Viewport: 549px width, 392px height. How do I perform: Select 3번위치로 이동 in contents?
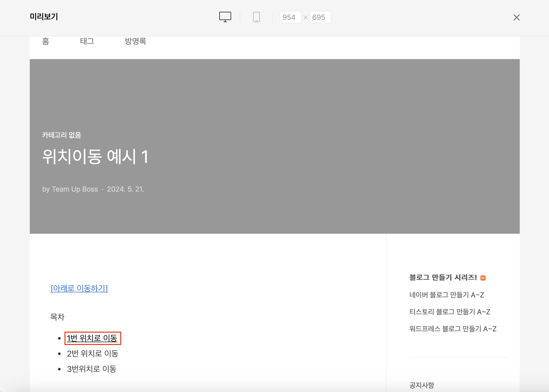click(92, 369)
